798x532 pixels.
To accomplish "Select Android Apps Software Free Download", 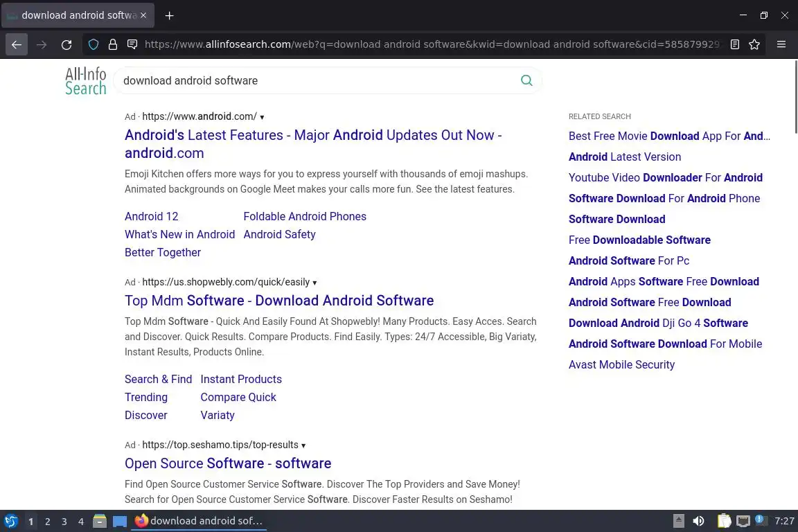I will point(664,281).
